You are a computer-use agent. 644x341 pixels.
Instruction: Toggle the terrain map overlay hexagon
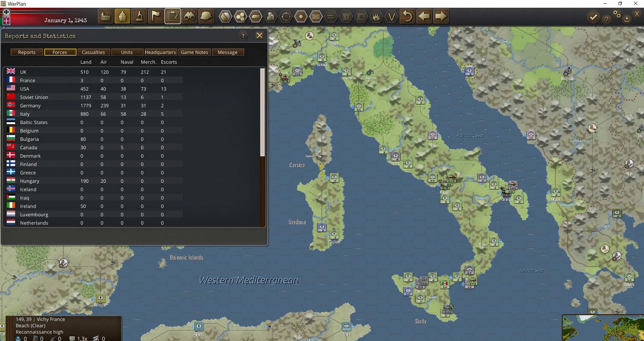(225, 16)
